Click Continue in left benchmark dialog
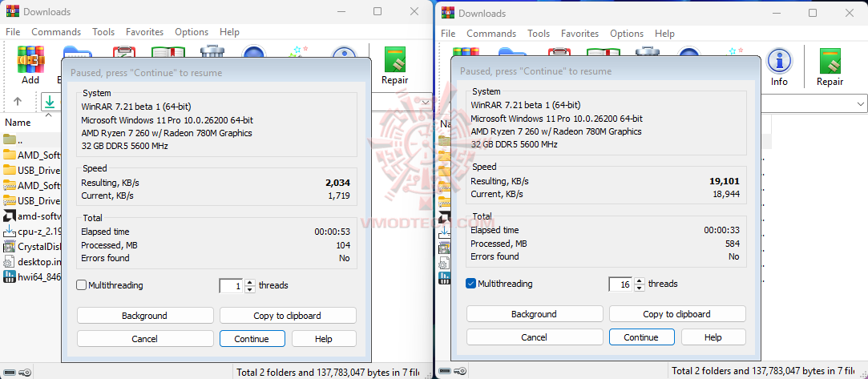 pyautogui.click(x=252, y=339)
